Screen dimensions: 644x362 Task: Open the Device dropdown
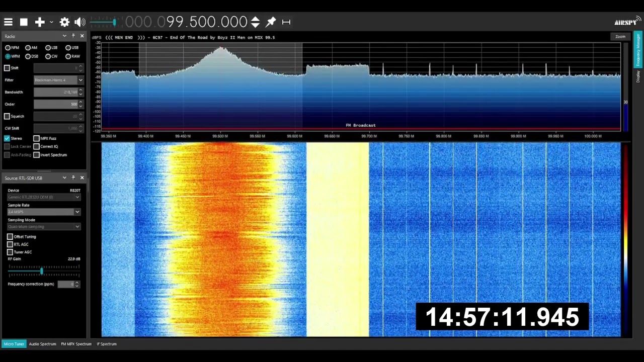coord(44,197)
